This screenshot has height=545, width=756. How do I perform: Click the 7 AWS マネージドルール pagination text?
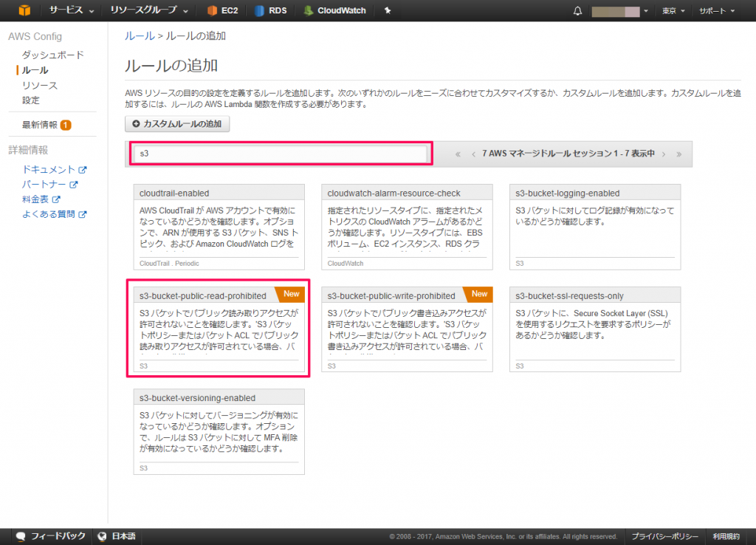568,154
